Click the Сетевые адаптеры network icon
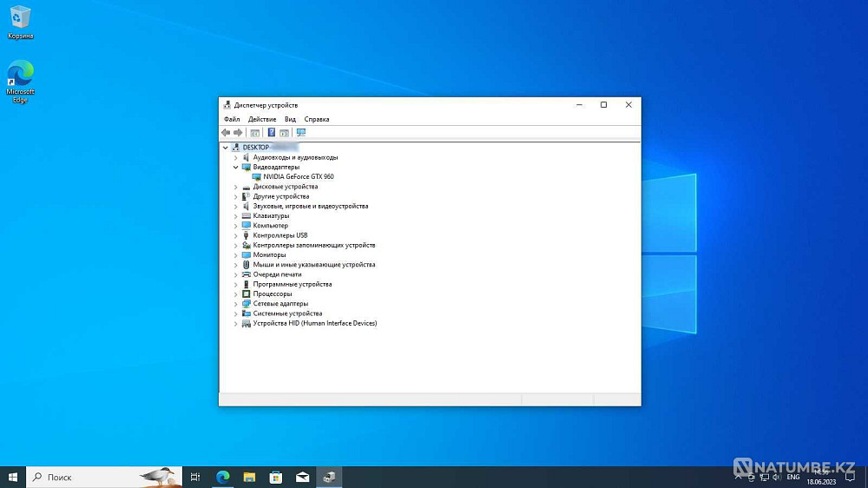868x488 pixels. [247, 304]
